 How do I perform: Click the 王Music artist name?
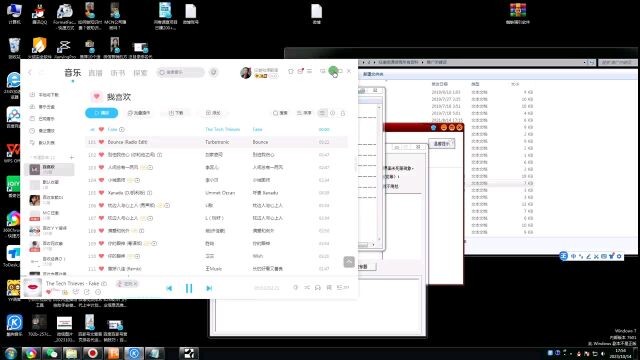click(214, 269)
